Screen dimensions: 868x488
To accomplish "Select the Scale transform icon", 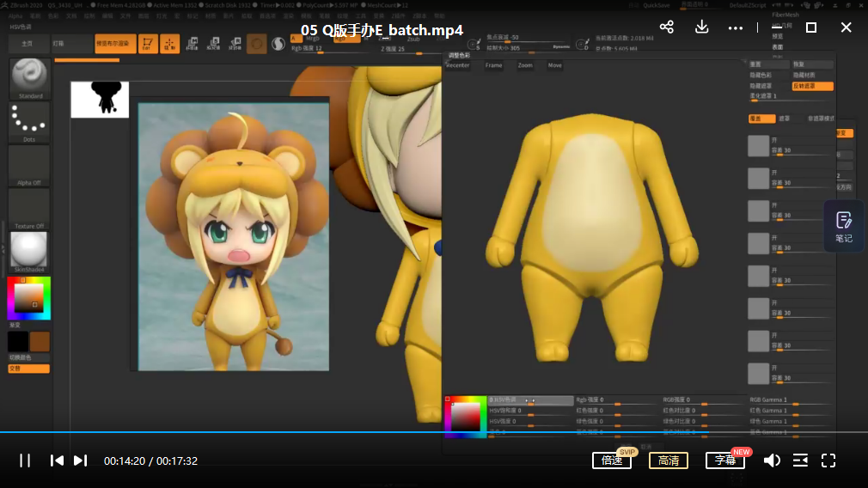I will (x=214, y=44).
